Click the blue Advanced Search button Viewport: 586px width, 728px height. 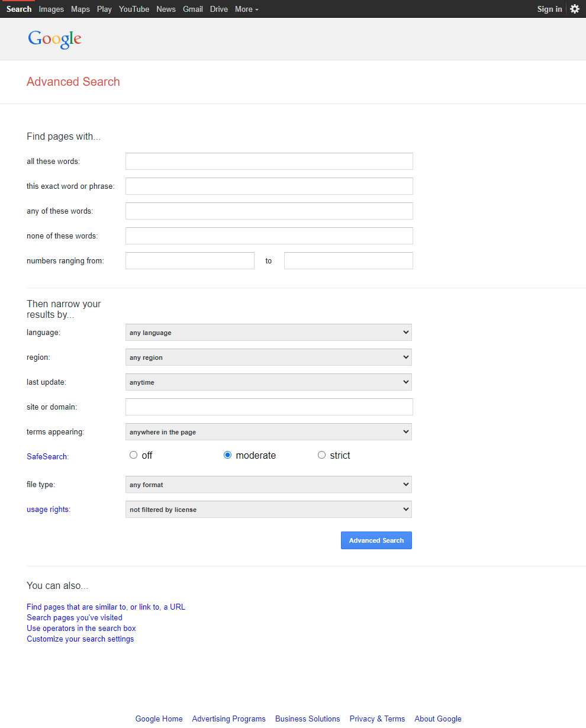point(376,540)
